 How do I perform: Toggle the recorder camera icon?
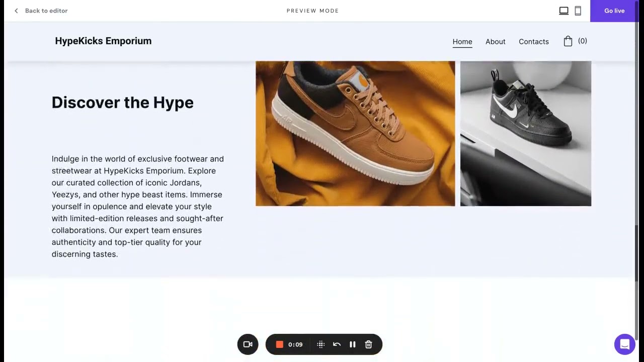tap(248, 344)
